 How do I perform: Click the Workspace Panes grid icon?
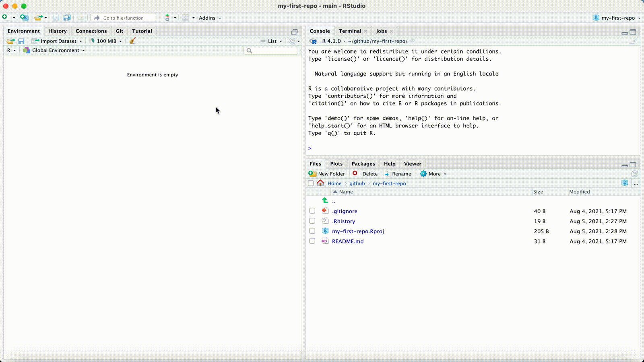point(186,18)
